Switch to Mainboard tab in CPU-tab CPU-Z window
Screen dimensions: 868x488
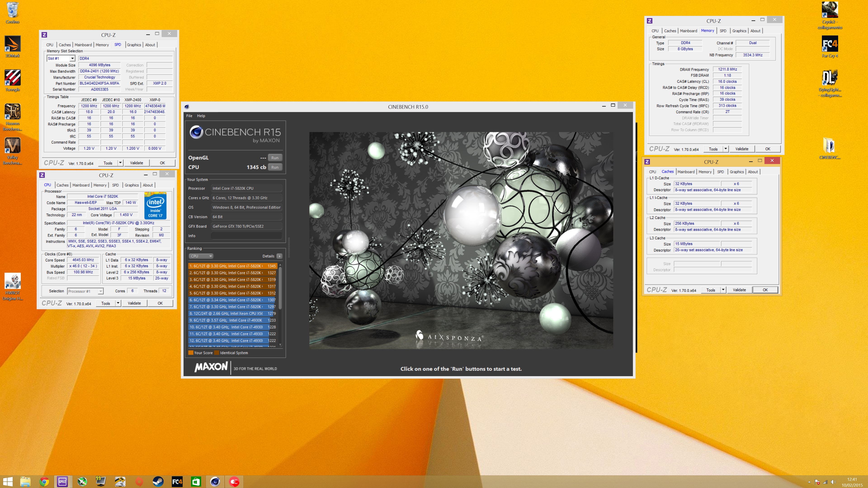81,185
